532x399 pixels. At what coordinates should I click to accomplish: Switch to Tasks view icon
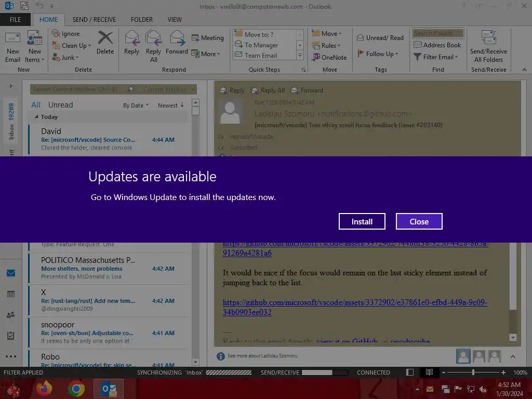pyautogui.click(x=10, y=336)
